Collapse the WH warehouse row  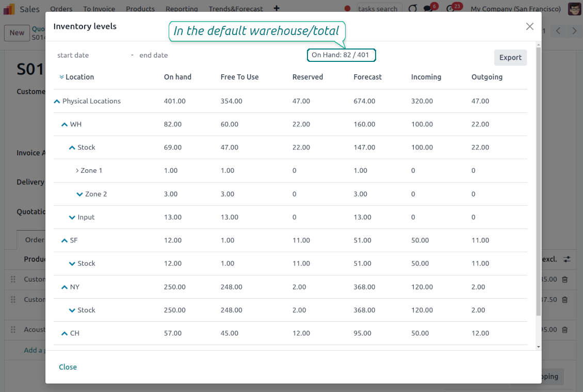(64, 124)
